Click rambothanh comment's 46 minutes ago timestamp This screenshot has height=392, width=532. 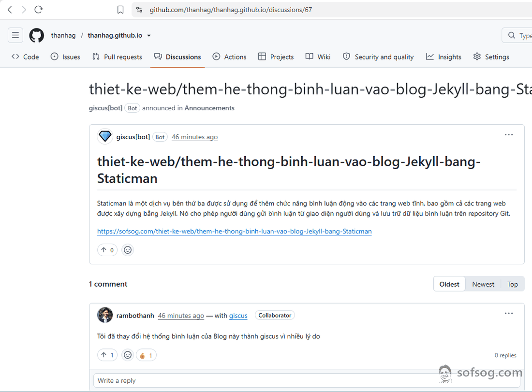point(181,316)
